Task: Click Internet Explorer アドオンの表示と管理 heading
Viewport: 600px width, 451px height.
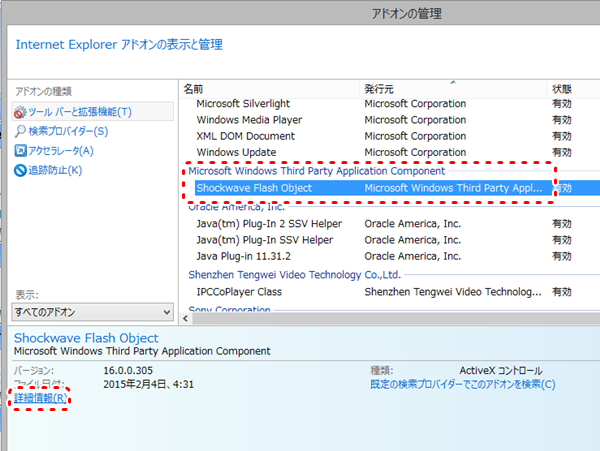Action: (119, 44)
